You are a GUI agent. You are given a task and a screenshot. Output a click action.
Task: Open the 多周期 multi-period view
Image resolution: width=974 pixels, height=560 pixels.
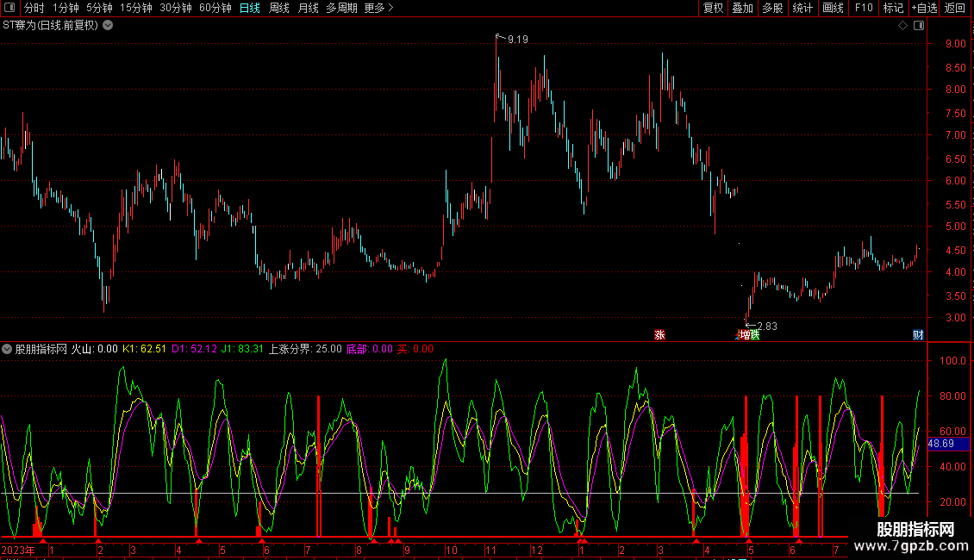(341, 8)
